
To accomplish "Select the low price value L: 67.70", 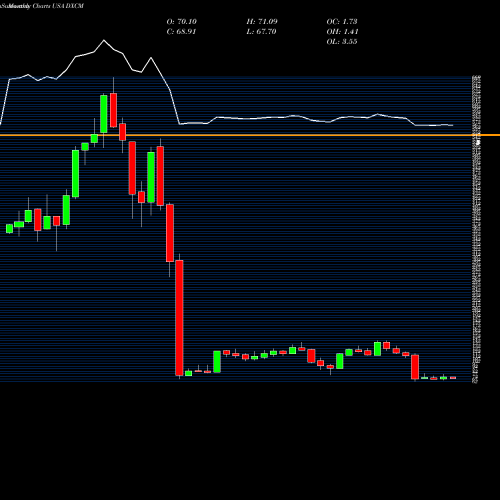I will (x=261, y=32).
